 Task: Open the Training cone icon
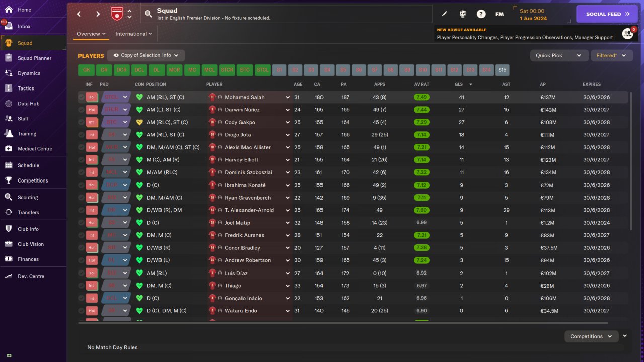pyautogui.click(x=9, y=134)
